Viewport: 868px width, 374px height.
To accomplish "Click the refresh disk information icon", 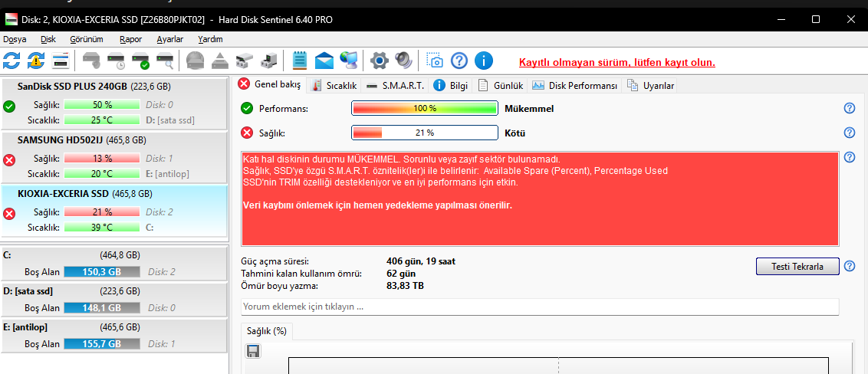I will pos(12,61).
